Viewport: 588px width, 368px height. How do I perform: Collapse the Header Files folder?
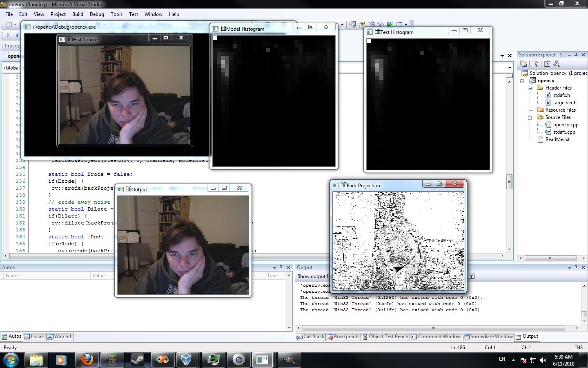point(530,88)
